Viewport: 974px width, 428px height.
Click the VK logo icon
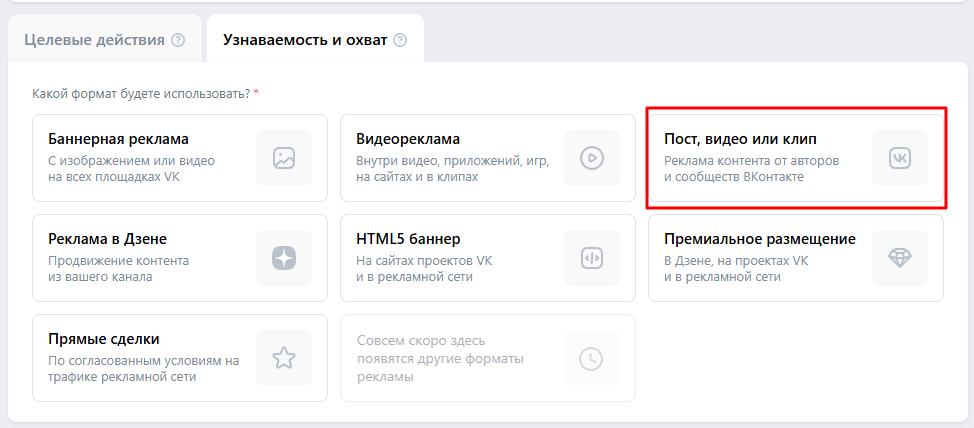point(900,158)
